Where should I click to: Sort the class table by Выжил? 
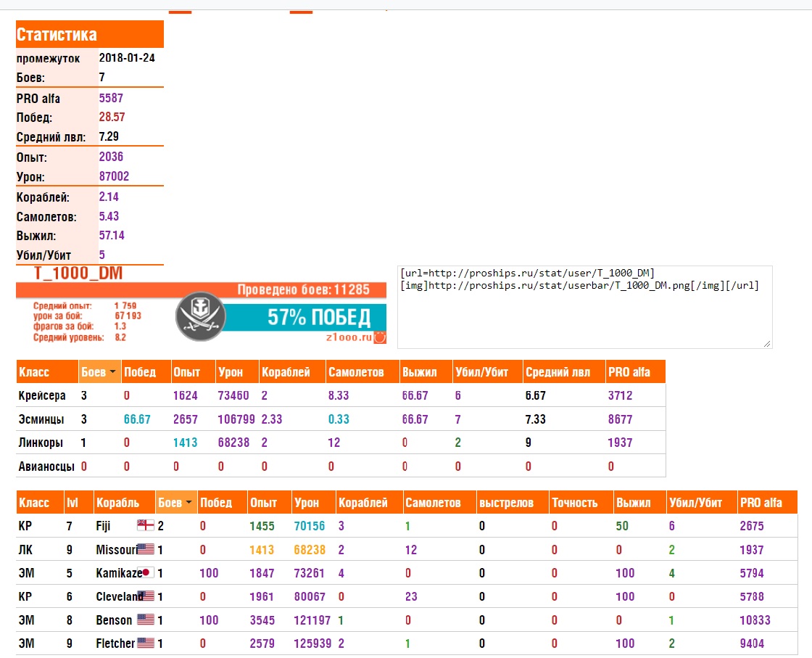426,372
